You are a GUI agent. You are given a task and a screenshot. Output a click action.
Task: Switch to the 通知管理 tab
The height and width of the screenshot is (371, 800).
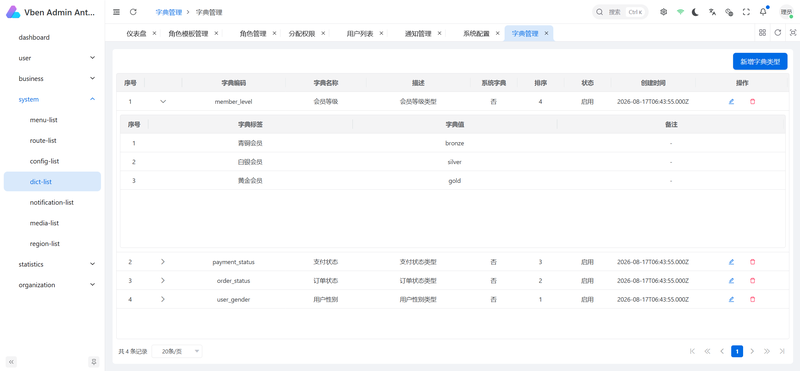pyautogui.click(x=418, y=34)
